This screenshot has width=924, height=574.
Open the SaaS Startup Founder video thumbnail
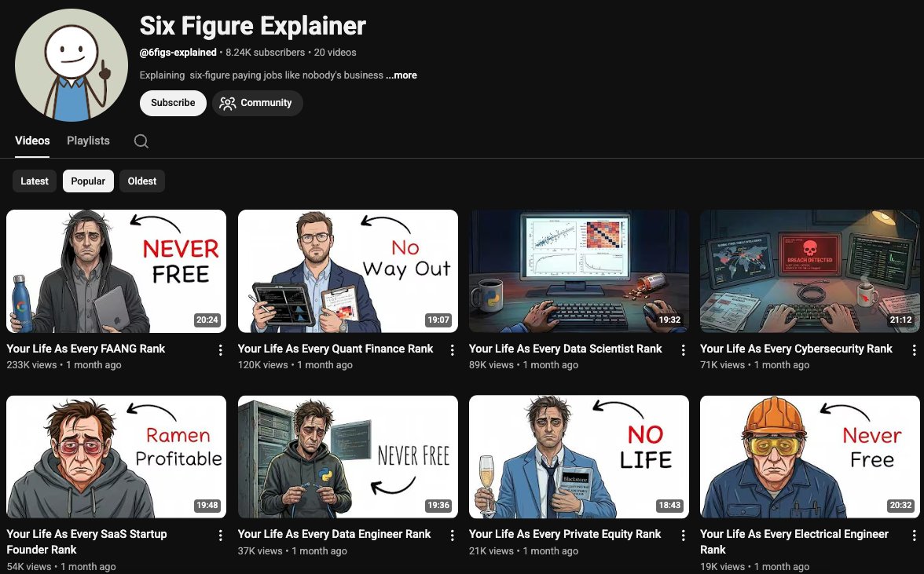pos(116,457)
